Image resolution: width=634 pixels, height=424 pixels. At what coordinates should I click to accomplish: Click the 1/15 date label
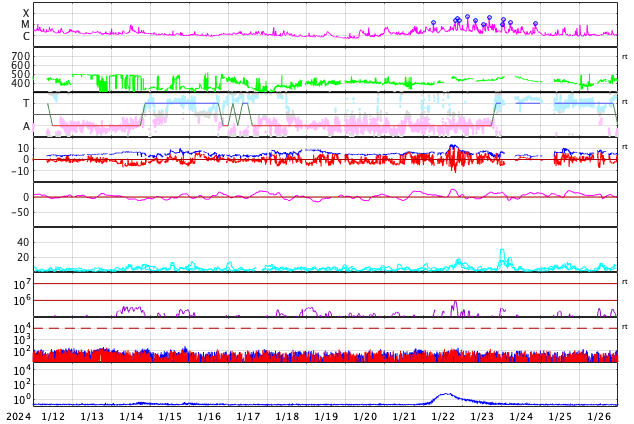(x=170, y=416)
